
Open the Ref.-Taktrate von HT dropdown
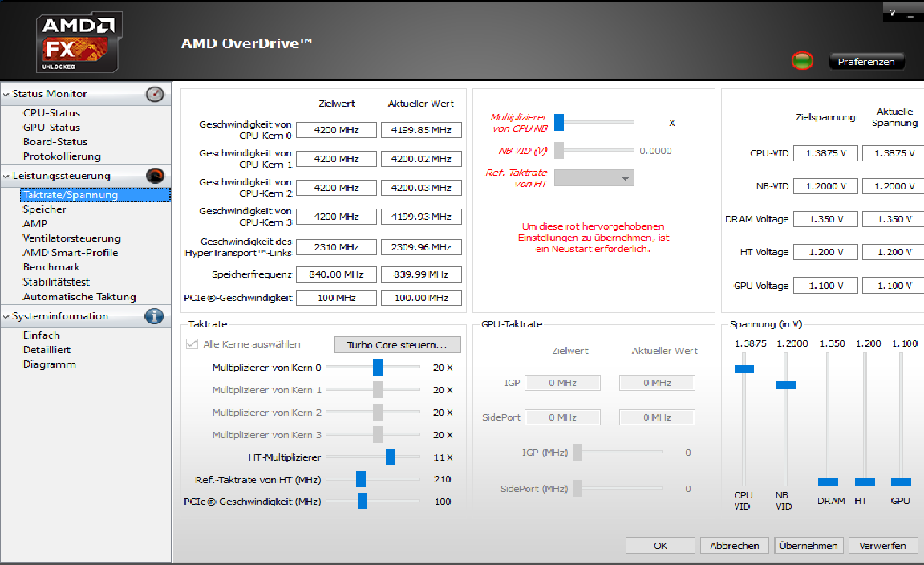594,178
